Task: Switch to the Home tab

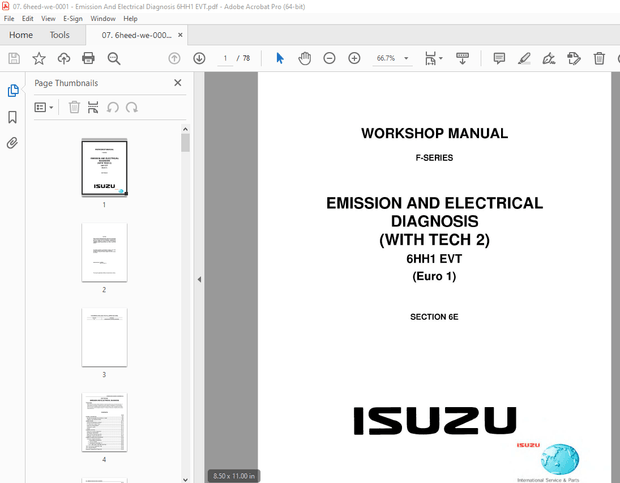Action: [21, 35]
